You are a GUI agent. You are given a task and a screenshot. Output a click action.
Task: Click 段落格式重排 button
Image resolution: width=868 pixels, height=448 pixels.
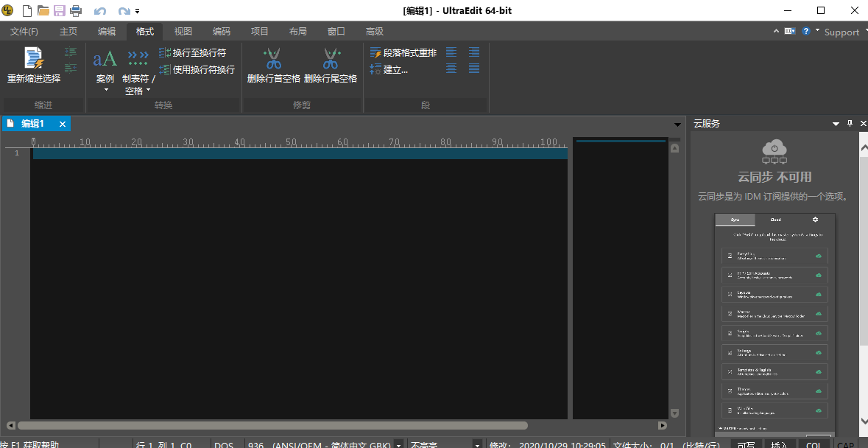coord(404,53)
